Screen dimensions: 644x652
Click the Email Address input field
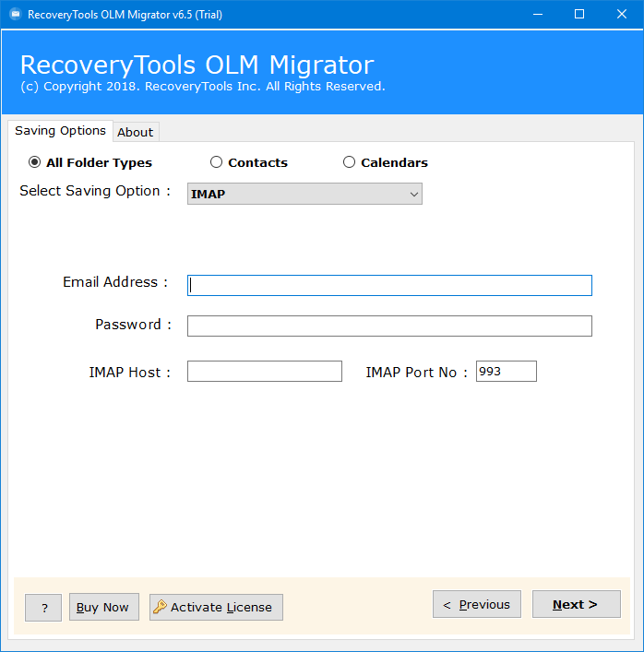pos(389,285)
